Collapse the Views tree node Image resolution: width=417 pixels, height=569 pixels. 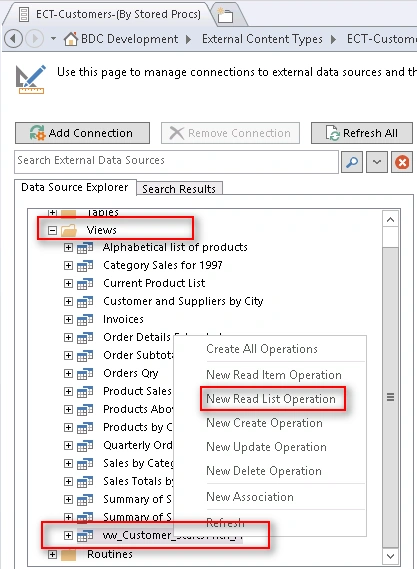coord(53,230)
